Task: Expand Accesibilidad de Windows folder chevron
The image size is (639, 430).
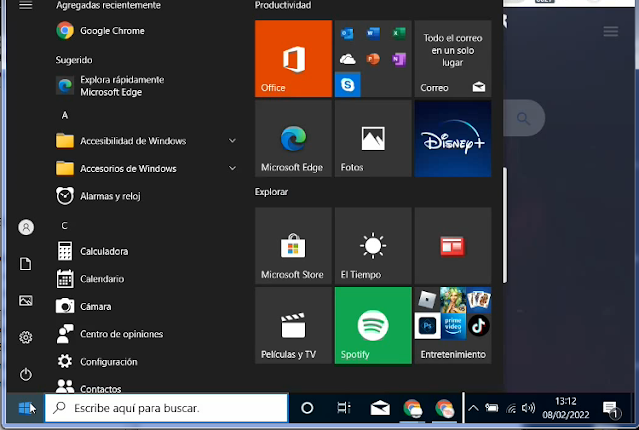Action: point(232,141)
